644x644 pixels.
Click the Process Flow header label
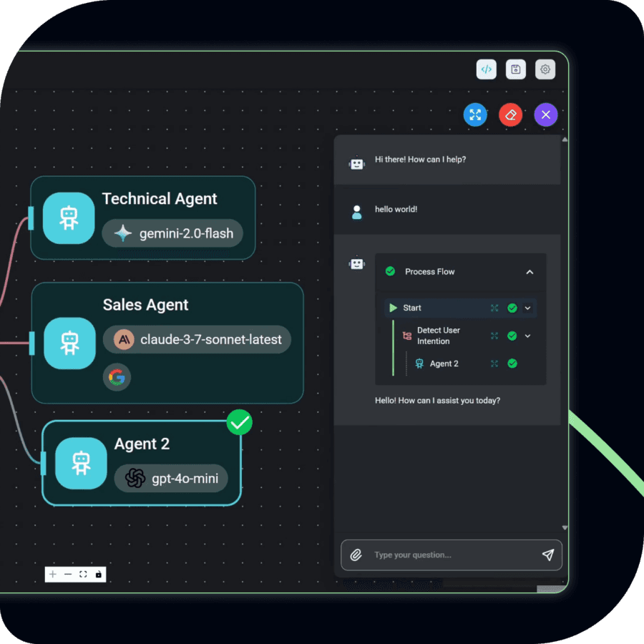[429, 271]
